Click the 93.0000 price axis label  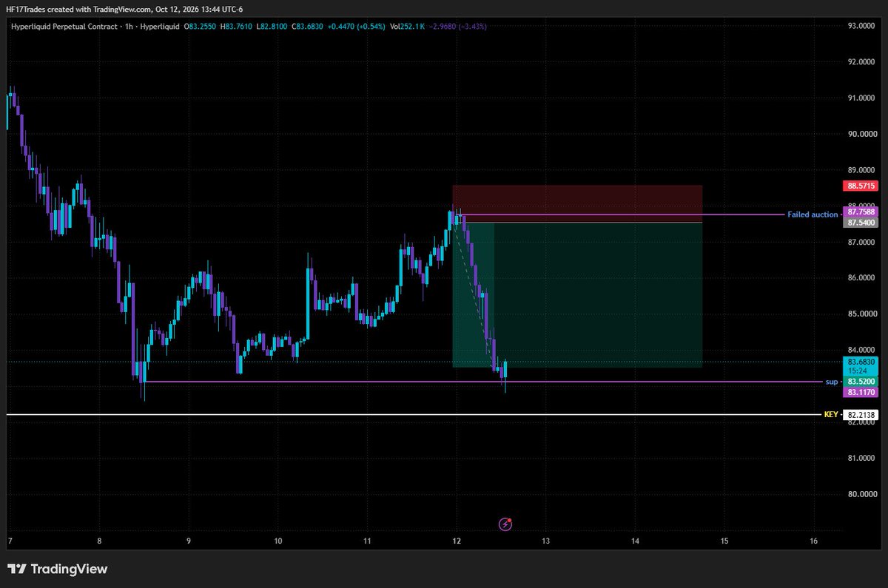tap(863, 26)
